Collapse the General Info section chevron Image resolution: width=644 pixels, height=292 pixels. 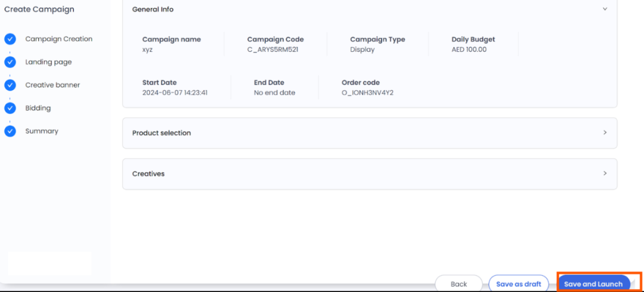click(605, 9)
